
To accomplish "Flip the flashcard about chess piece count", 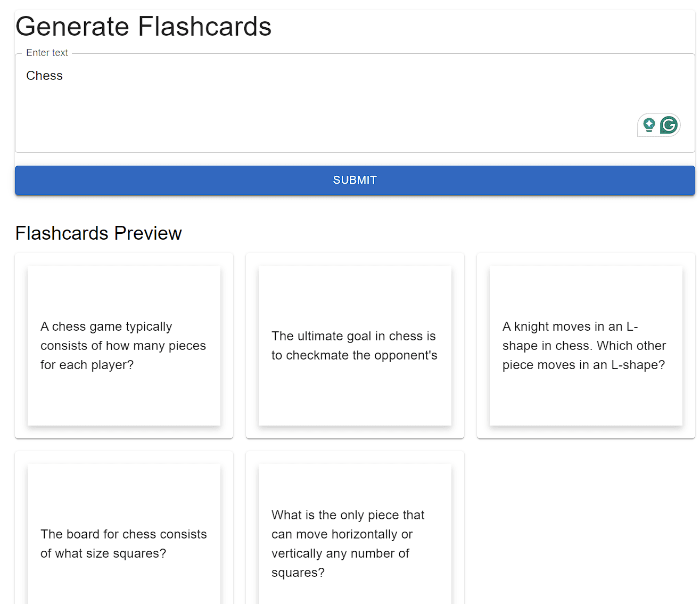I will [x=123, y=346].
